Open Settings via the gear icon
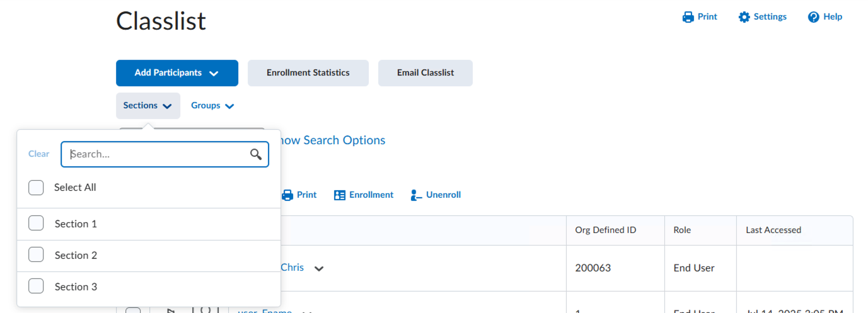Viewport: 868px width, 313px height. pos(744,17)
